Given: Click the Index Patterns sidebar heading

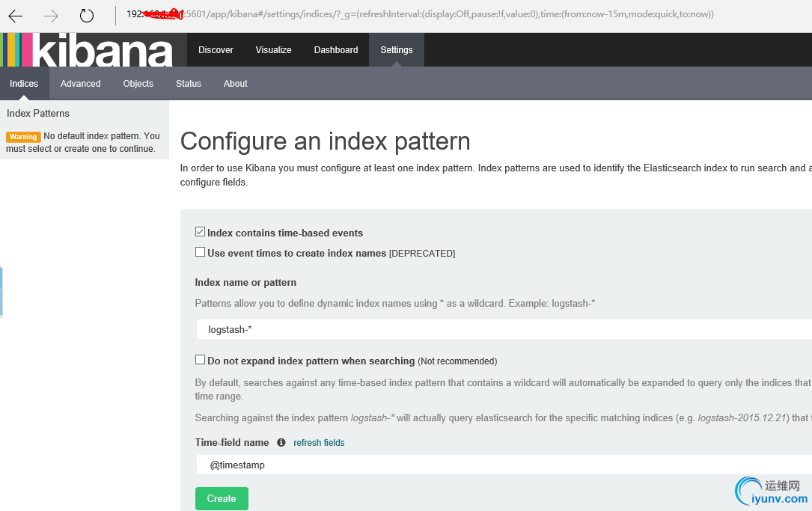Looking at the screenshot, I should pos(38,114).
